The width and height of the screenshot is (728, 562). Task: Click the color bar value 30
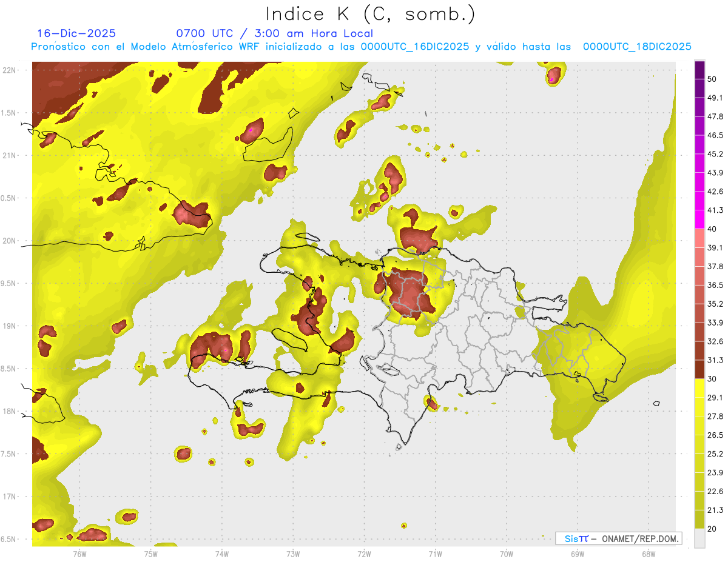point(713,379)
